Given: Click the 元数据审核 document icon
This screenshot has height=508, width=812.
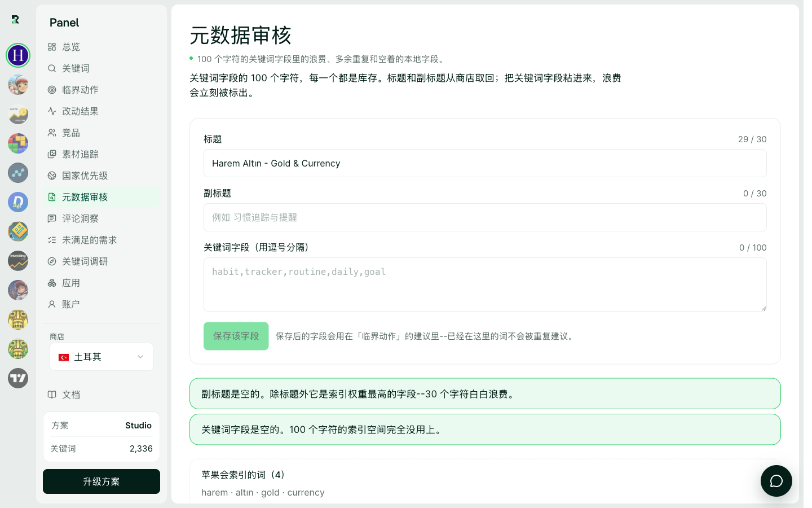Looking at the screenshot, I should pos(52,197).
